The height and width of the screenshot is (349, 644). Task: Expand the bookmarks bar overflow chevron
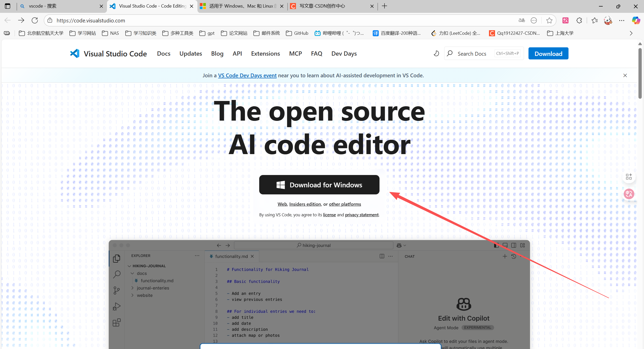click(x=631, y=33)
